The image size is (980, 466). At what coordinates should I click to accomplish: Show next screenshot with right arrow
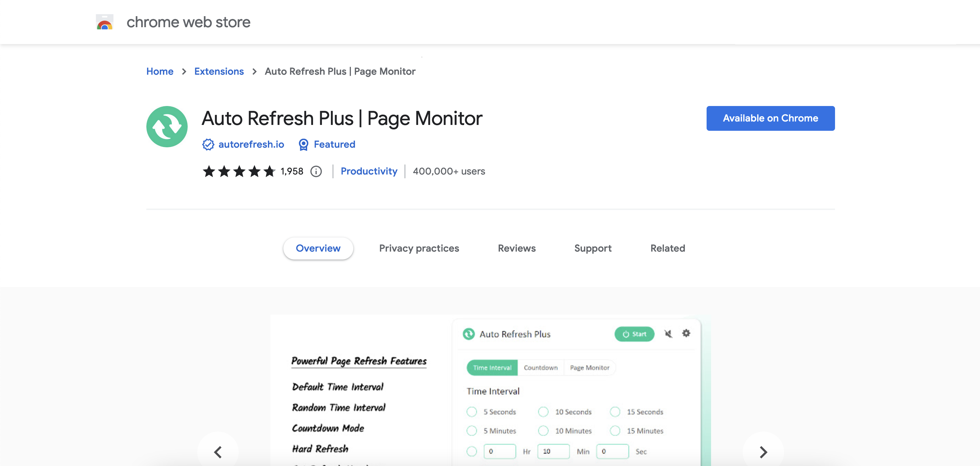point(763,452)
